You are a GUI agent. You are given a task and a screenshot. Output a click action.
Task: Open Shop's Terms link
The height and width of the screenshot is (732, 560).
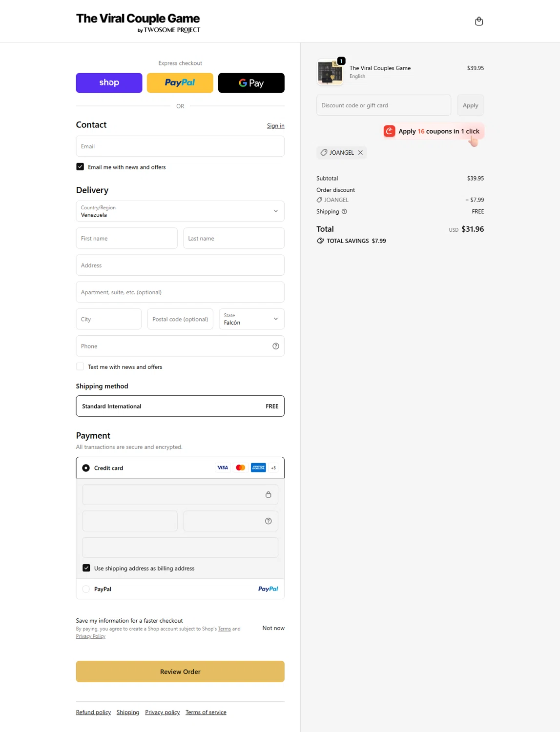point(225,629)
